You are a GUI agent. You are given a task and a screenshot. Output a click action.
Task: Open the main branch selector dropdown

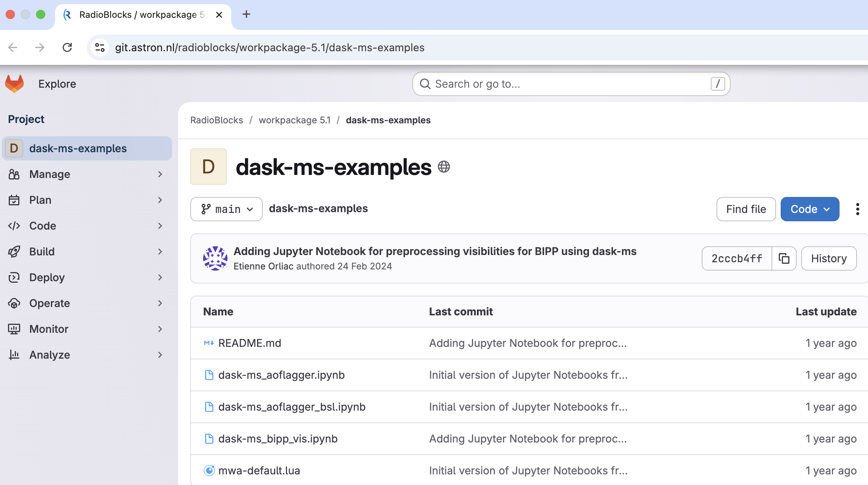point(226,209)
